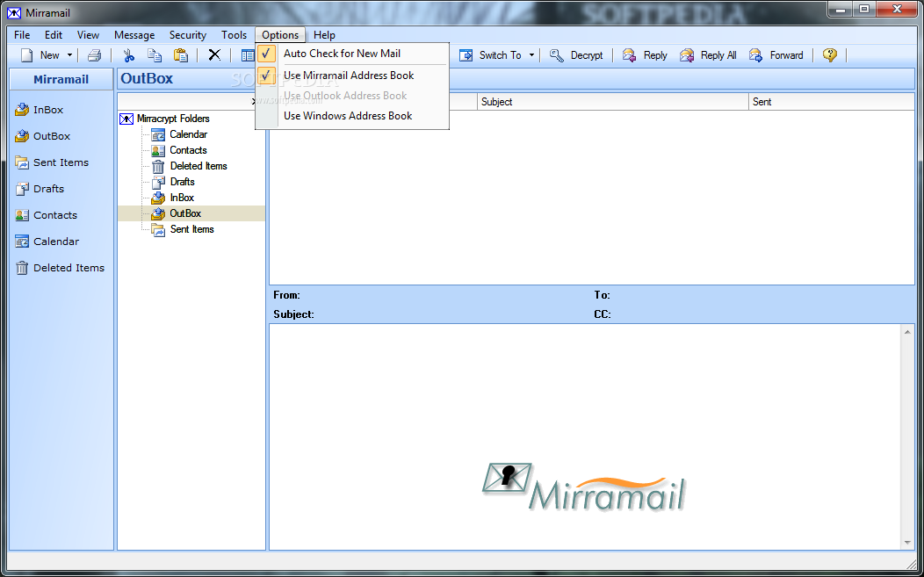Open Calendar in the left sidebar
The height and width of the screenshot is (577, 924).
[47, 242]
